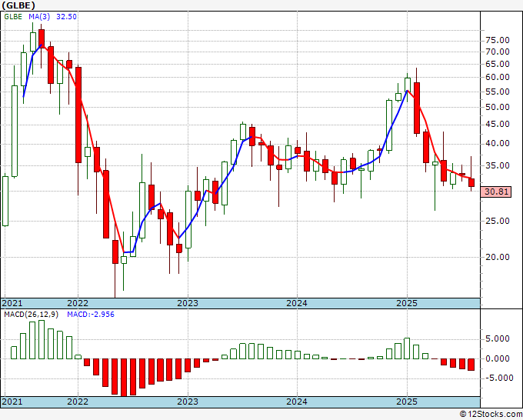Select 2025 on the price chart time axis
Viewport: 523px width, 420px height.
[x=407, y=303]
